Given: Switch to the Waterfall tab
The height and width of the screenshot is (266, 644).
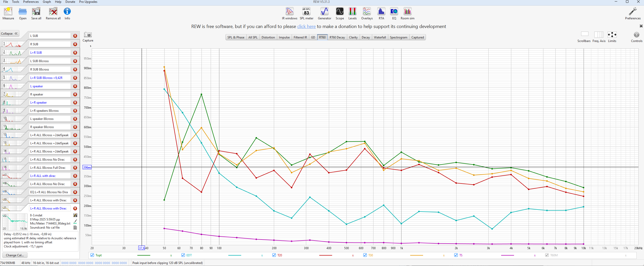Looking at the screenshot, I should click(x=380, y=37).
